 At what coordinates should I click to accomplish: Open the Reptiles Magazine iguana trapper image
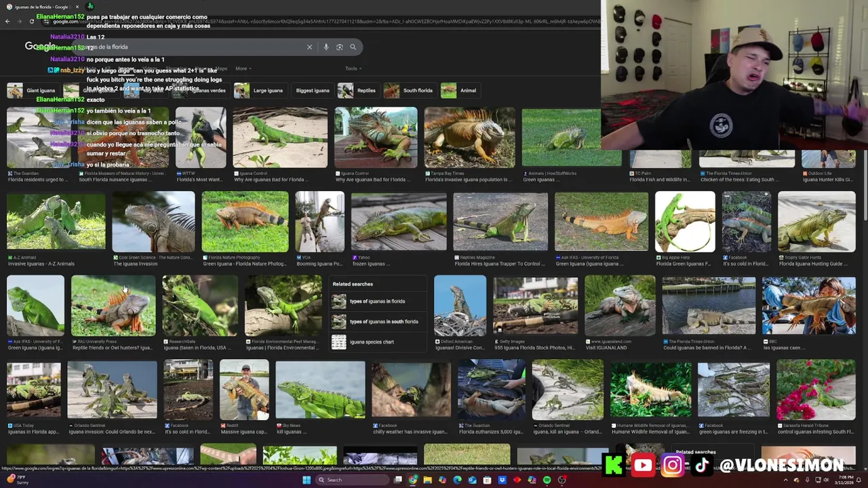point(500,222)
